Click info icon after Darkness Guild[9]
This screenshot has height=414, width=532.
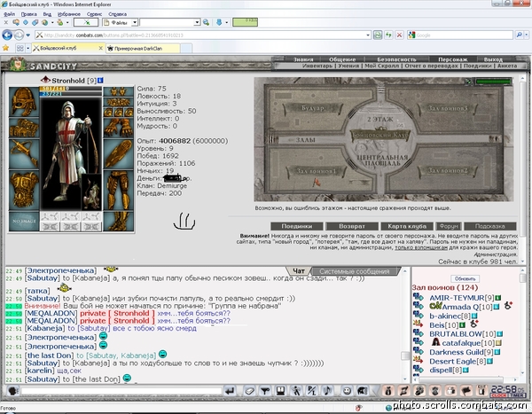pos(497,352)
